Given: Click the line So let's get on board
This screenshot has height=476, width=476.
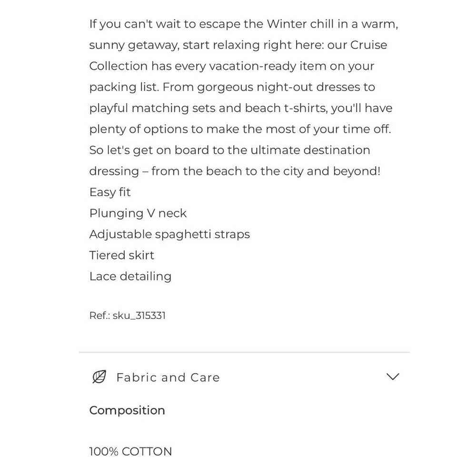Looking at the screenshot, I should click(229, 150).
